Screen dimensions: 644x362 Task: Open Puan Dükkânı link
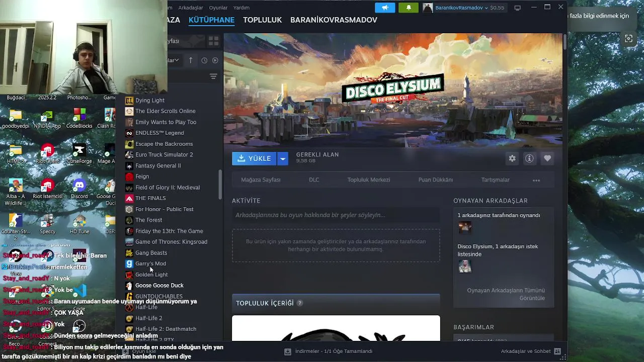pos(436,180)
